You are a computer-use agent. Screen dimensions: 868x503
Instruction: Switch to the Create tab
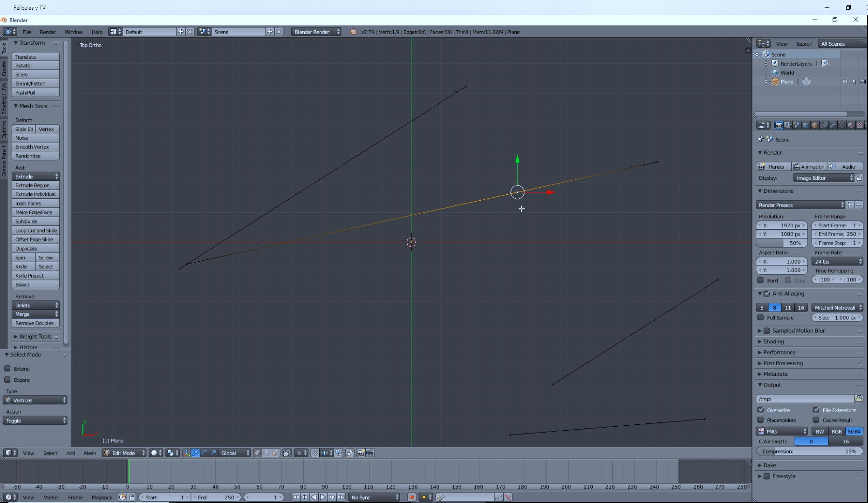coord(4,68)
